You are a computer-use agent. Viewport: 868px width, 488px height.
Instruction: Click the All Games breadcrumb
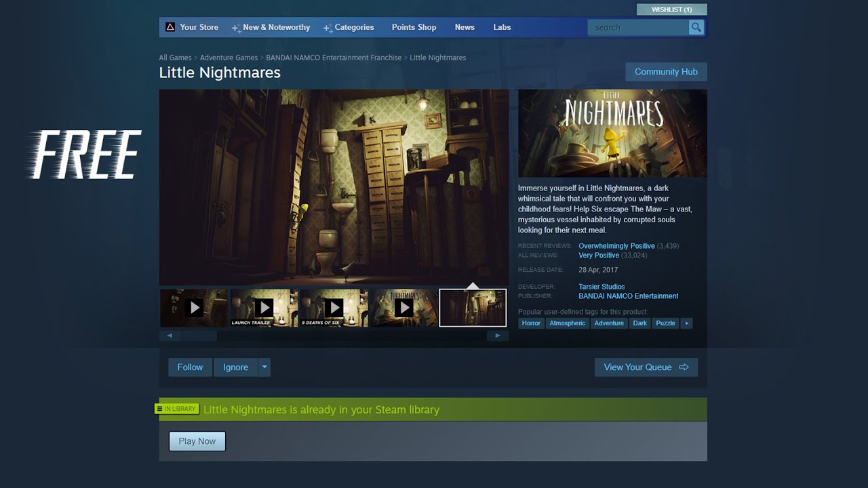[175, 58]
